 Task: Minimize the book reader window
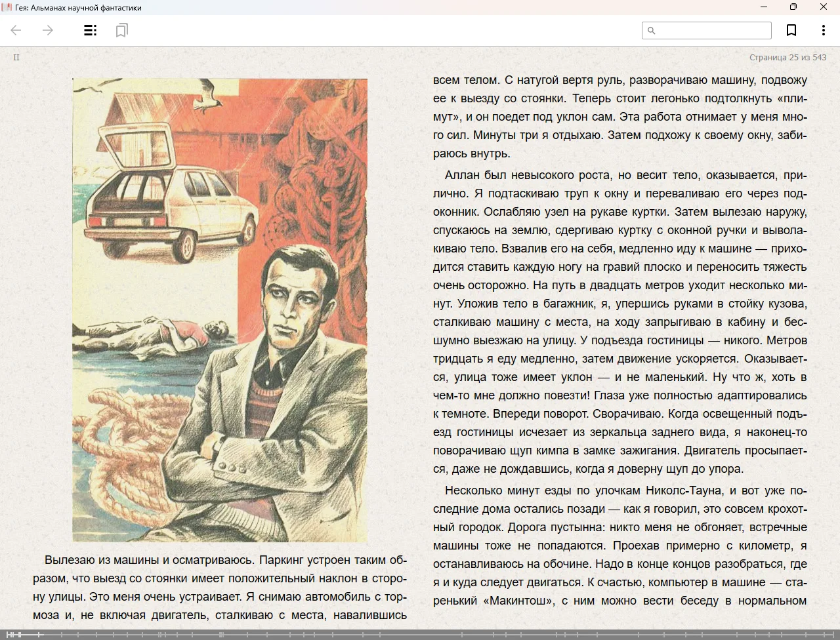pyautogui.click(x=763, y=7)
